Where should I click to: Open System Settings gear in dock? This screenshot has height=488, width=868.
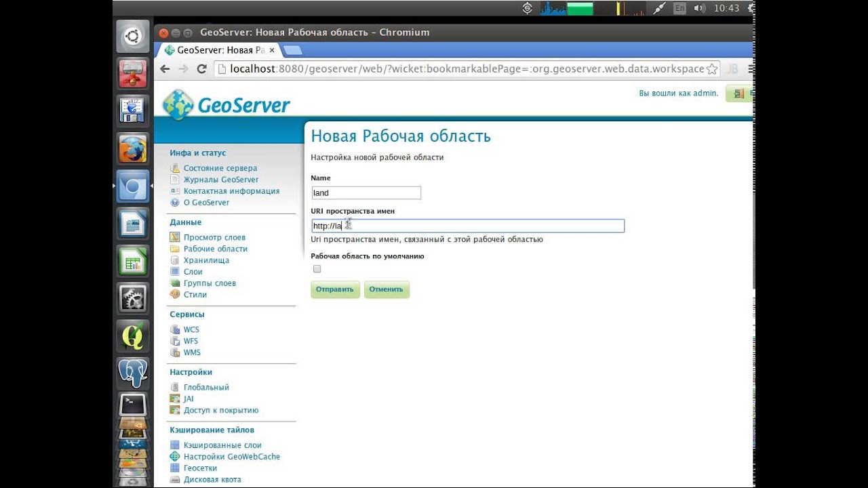coord(133,298)
